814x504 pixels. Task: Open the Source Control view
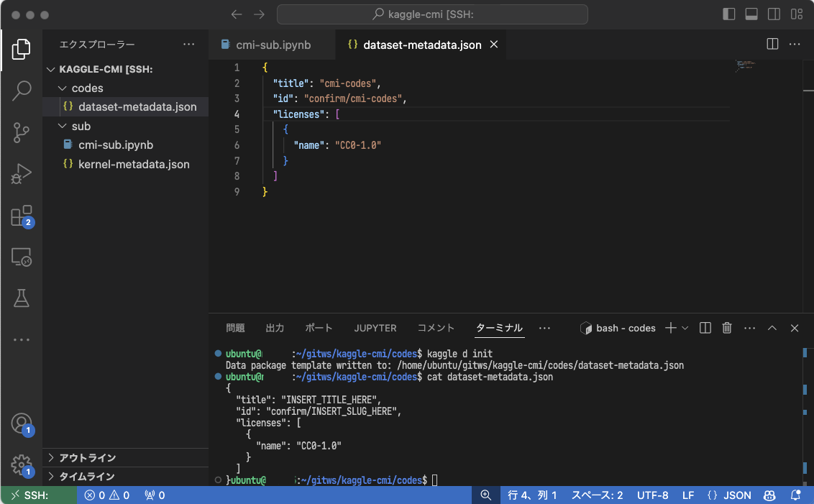point(22,132)
